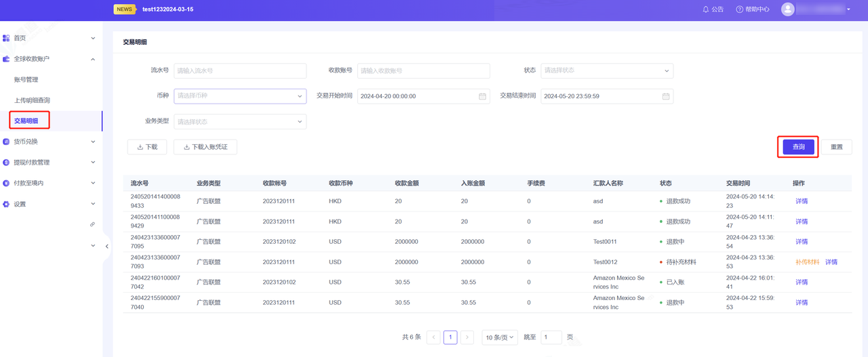868x357 pixels.
Task: Click the 流水号 input field
Action: [x=240, y=70]
